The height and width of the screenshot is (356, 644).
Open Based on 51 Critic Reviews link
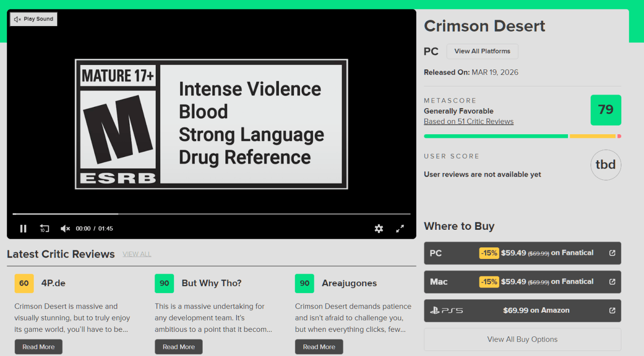tap(468, 122)
